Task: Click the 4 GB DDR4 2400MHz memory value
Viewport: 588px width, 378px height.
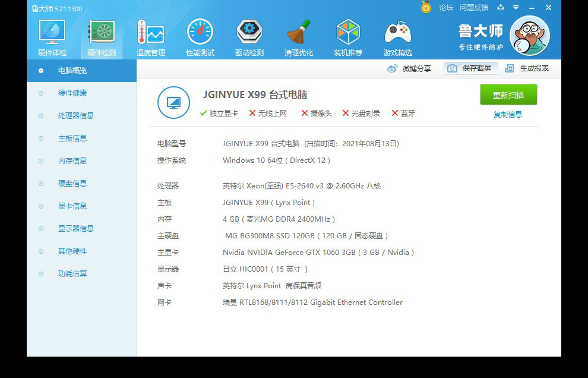Action: pos(279,219)
